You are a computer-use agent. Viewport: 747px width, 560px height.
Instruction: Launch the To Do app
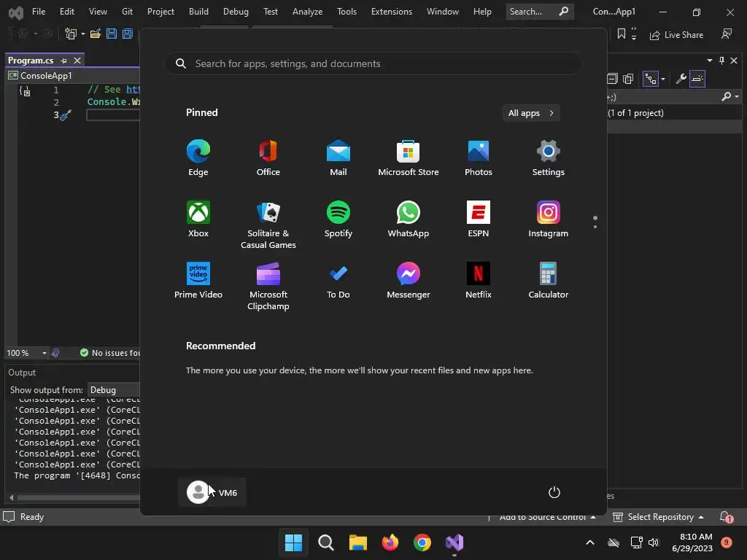click(x=338, y=281)
